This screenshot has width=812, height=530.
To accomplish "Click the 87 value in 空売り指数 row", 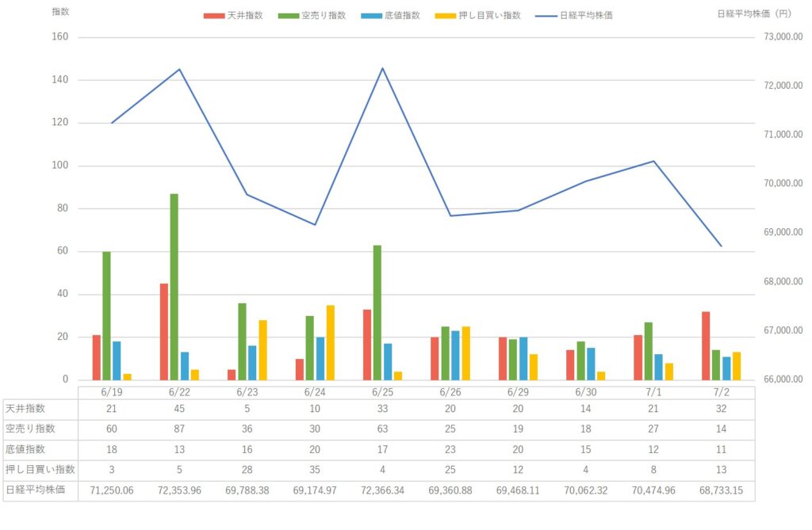I will [x=179, y=429].
